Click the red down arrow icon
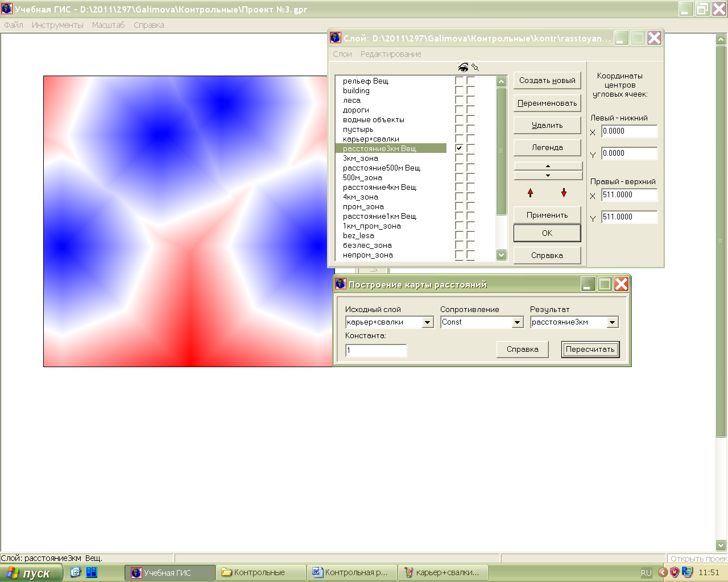Screen dimensions: 728x582 (564, 193)
